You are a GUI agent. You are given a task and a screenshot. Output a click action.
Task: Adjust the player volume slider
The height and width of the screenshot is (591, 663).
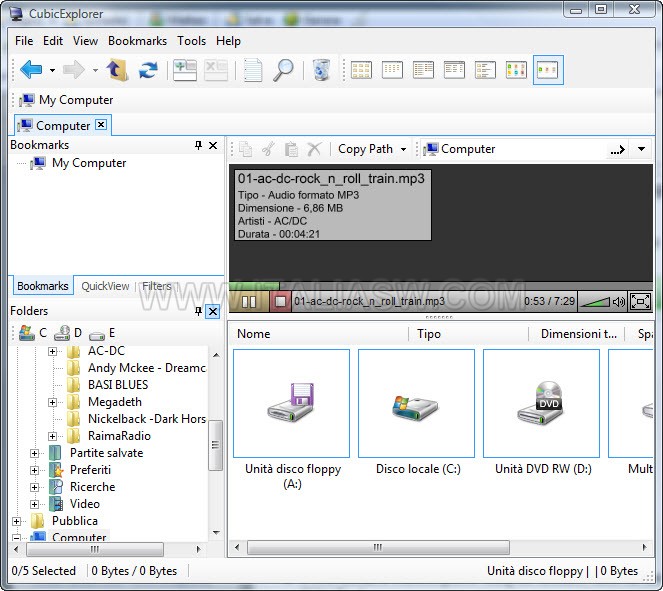tap(595, 302)
